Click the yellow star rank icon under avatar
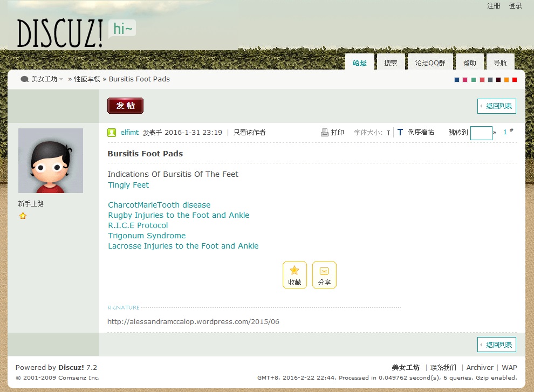The image size is (534, 392). 23,216
